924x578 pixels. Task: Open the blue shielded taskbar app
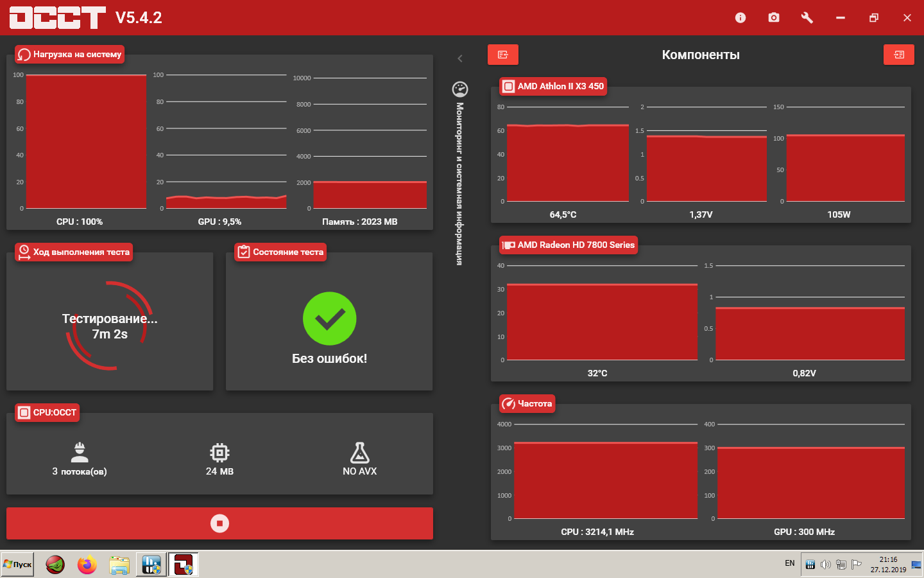(151, 565)
